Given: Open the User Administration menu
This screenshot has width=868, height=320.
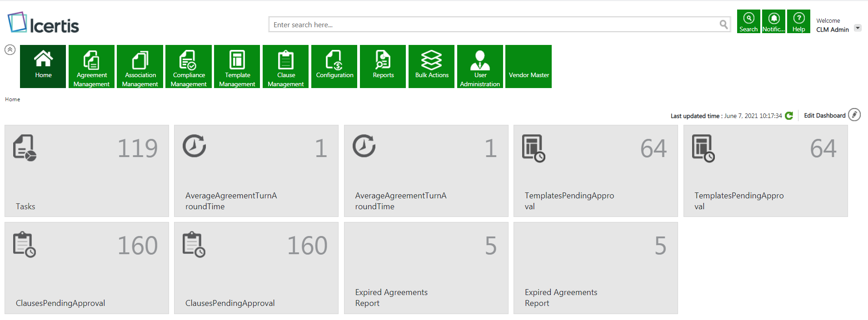Looking at the screenshot, I should pyautogui.click(x=480, y=66).
